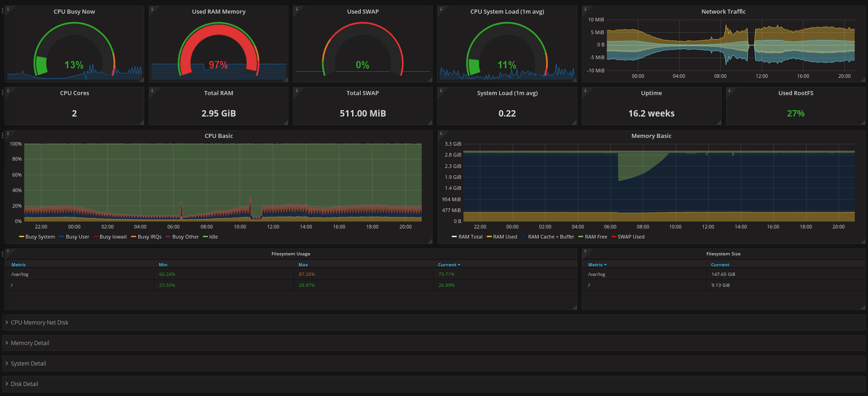Toggle the Busy Other series in CPU legend
Screen dimensions: 868x396
(x=186, y=237)
